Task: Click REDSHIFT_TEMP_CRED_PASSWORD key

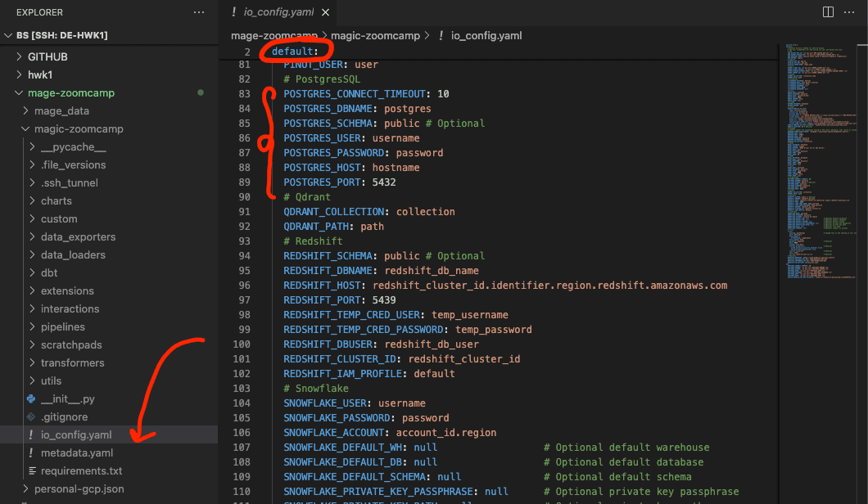Action: [363, 330]
